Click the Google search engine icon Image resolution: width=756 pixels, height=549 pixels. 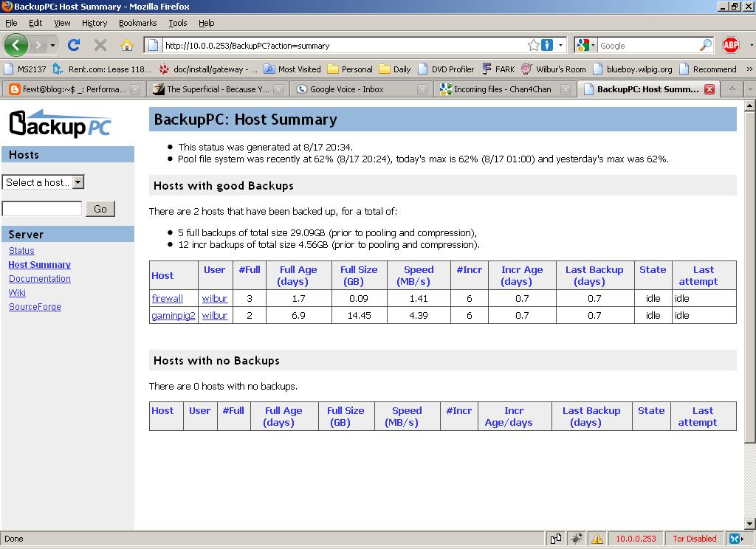point(583,45)
